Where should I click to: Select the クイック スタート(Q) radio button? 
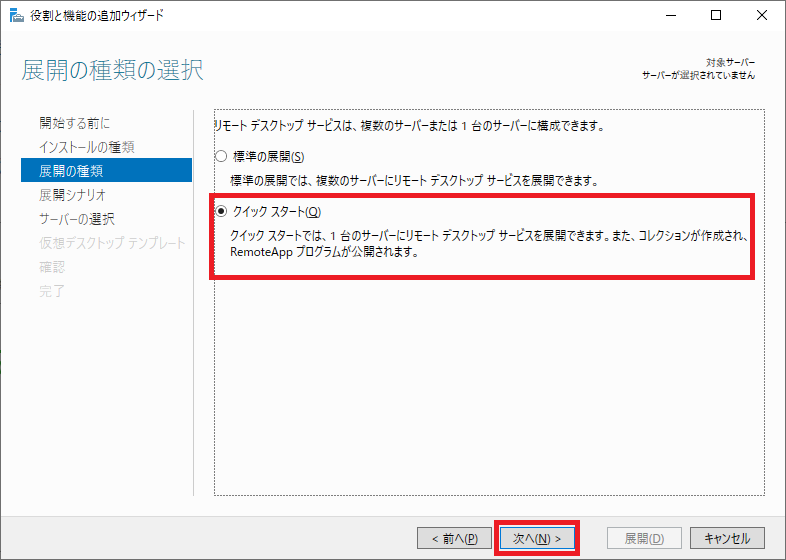pyautogui.click(x=221, y=212)
